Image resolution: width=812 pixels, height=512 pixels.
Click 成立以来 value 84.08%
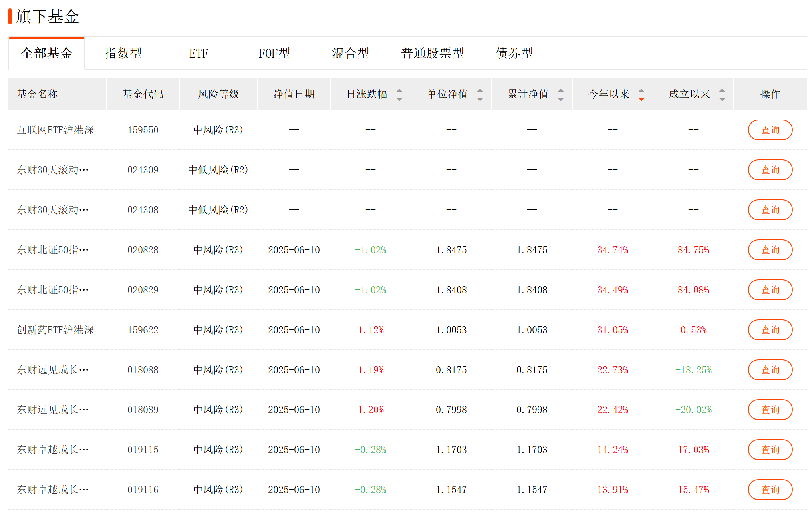click(693, 290)
